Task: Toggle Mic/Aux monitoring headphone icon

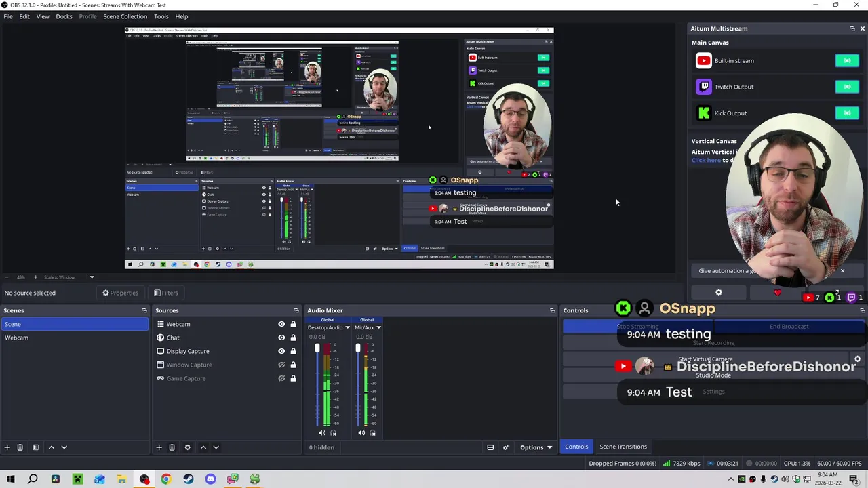Action: pos(372,433)
